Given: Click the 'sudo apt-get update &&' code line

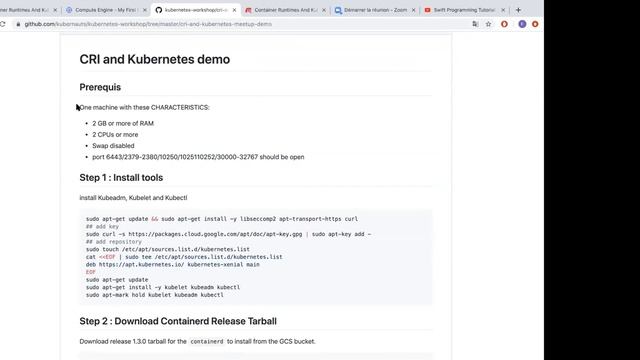Looking at the screenshot, I should 222,219.
